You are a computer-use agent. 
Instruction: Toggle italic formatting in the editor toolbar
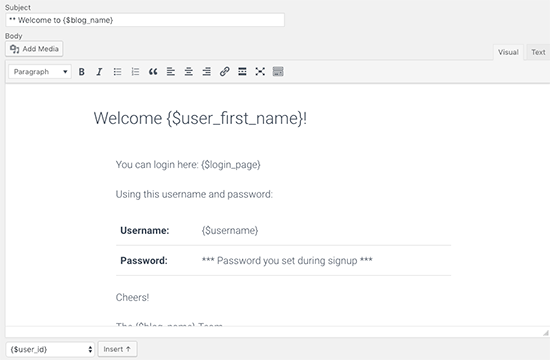click(x=99, y=72)
